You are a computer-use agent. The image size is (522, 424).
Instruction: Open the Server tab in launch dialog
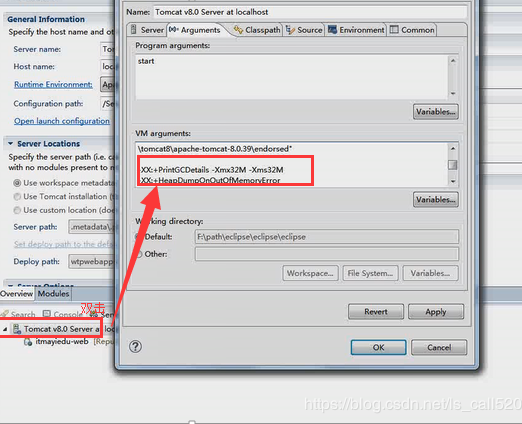tap(147, 30)
